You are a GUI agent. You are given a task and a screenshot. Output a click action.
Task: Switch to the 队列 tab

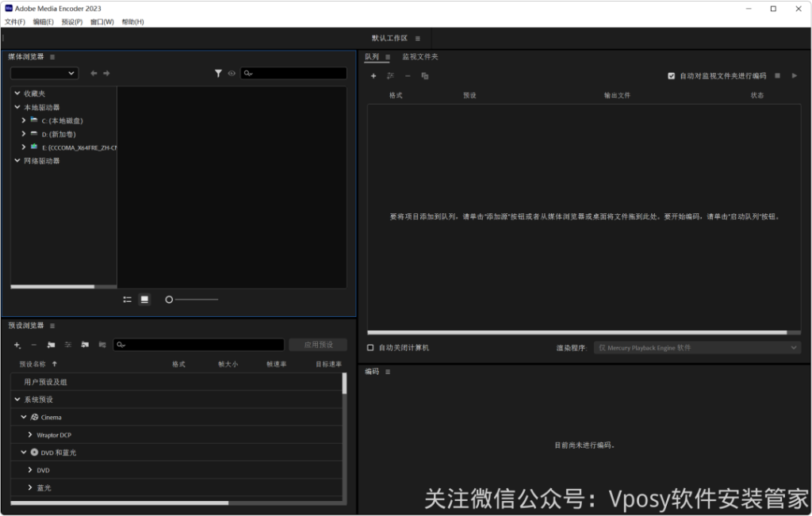[x=371, y=57]
